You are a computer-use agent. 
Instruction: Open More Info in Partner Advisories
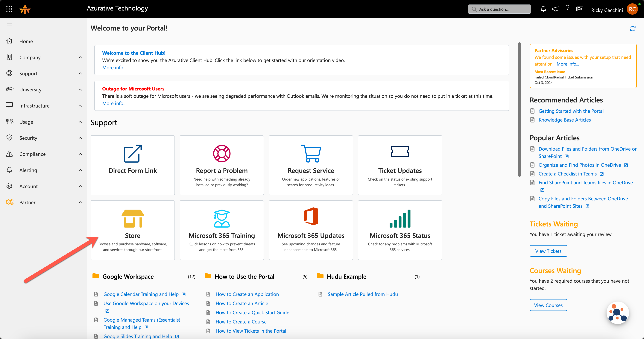click(x=568, y=64)
